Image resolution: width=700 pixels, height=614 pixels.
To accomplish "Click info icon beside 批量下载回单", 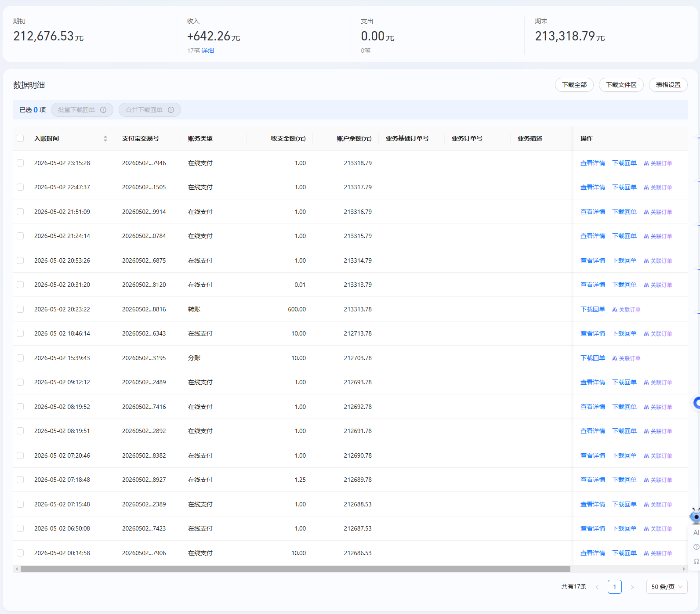I will pos(103,110).
